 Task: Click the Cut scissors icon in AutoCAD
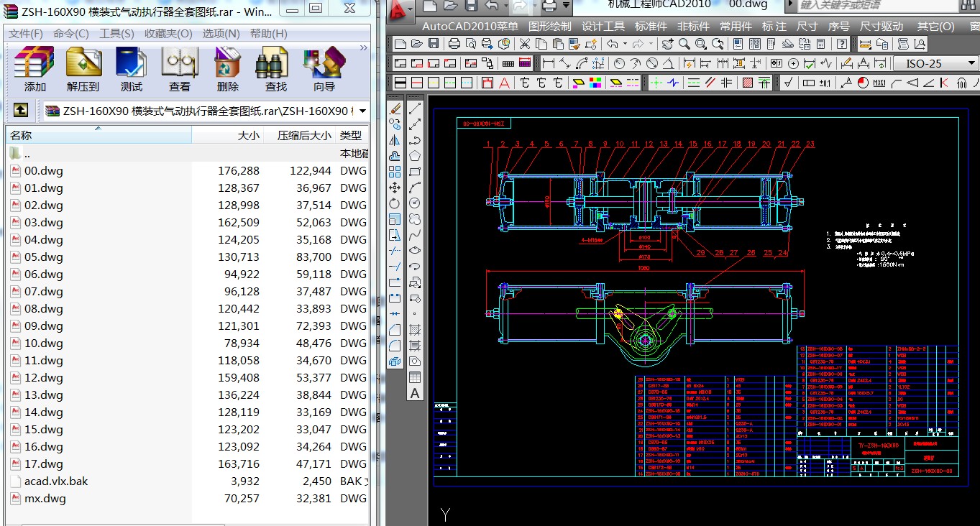524,44
